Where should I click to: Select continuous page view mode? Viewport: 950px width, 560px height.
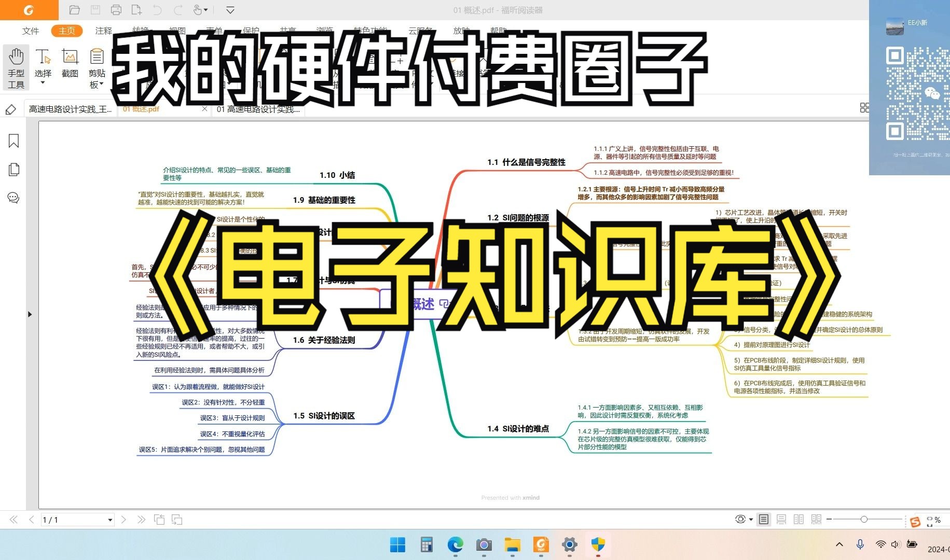tap(781, 519)
